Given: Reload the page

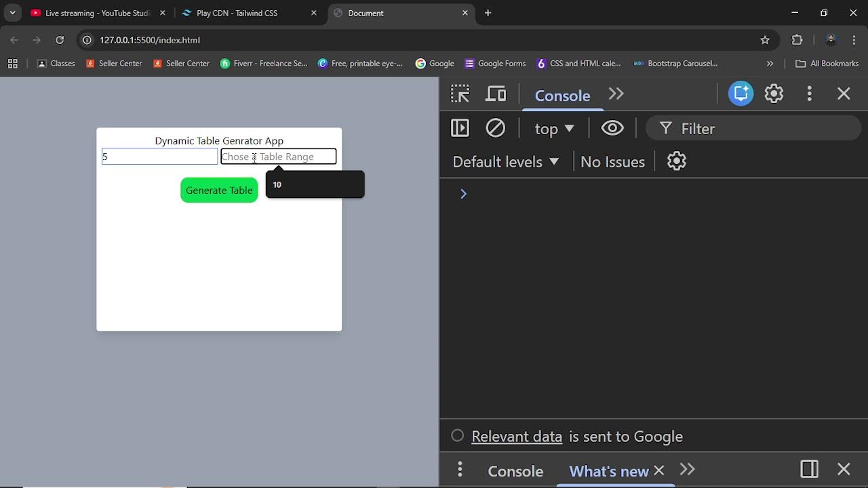Looking at the screenshot, I should coord(60,40).
